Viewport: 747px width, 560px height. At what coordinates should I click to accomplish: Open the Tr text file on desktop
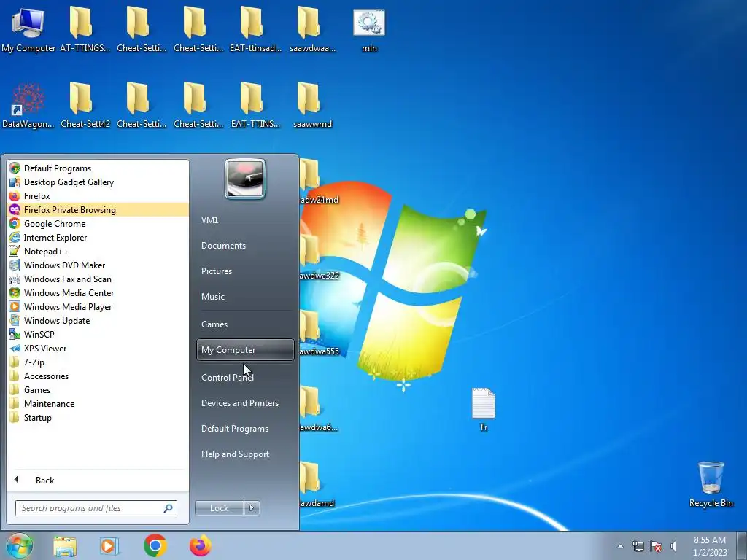pyautogui.click(x=484, y=408)
